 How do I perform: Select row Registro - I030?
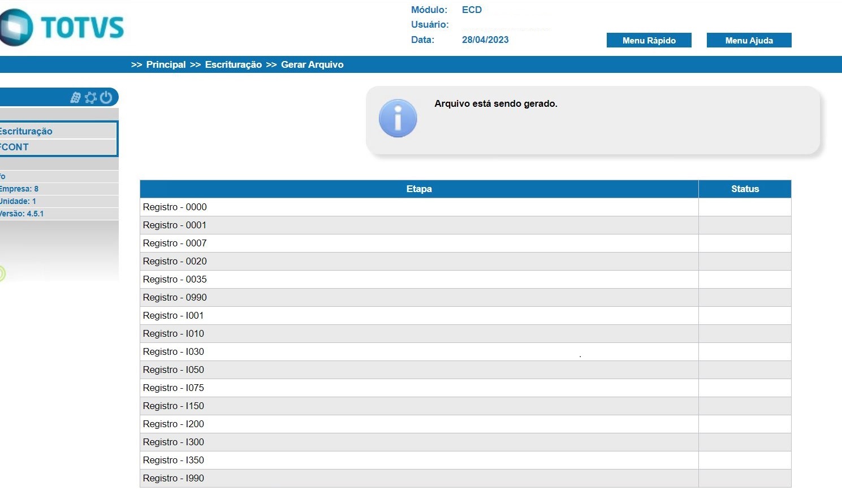coord(465,351)
